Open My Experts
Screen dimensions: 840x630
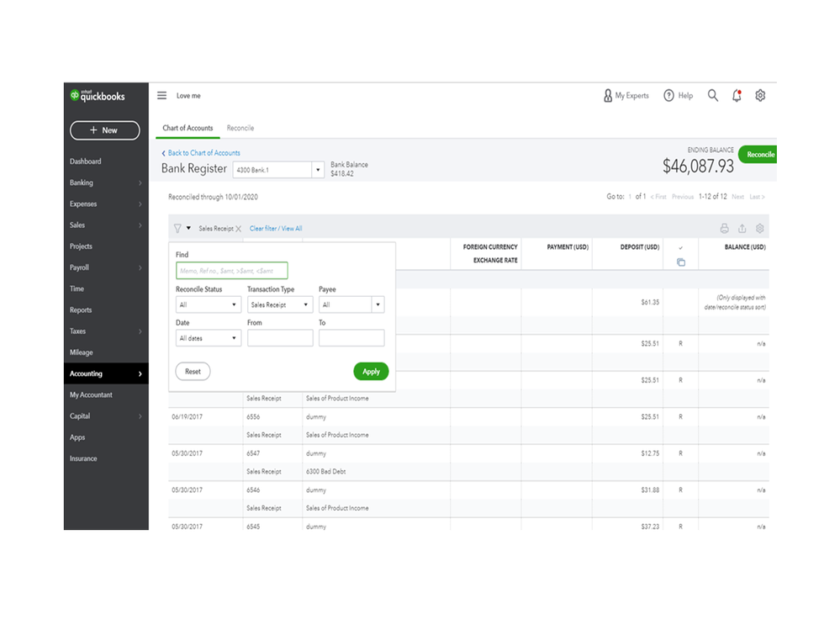click(626, 95)
